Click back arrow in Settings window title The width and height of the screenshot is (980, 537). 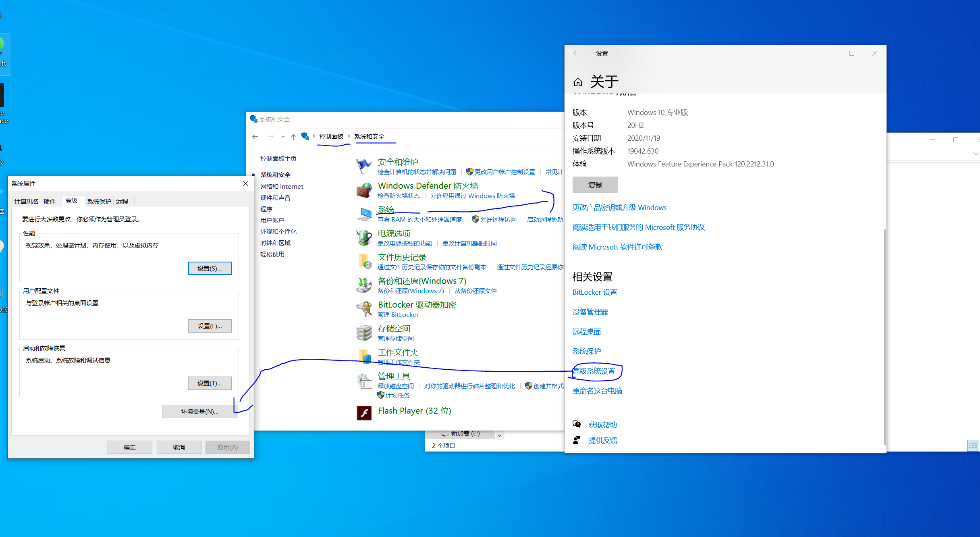(576, 53)
